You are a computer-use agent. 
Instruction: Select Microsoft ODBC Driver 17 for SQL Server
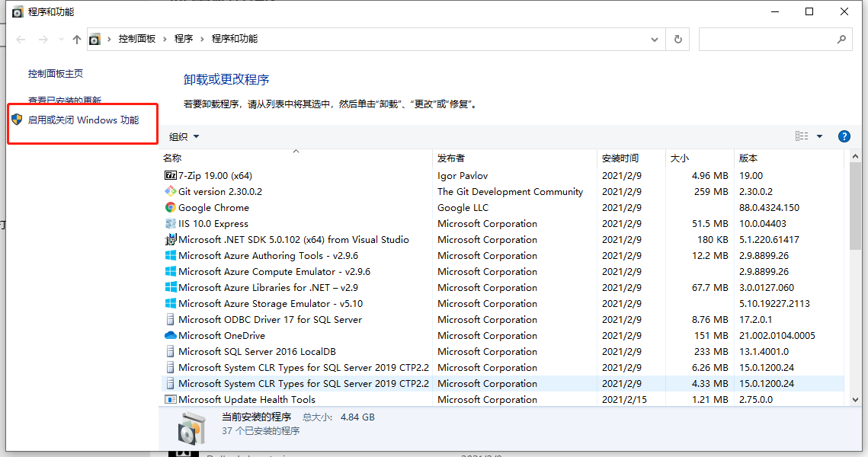[x=270, y=320]
